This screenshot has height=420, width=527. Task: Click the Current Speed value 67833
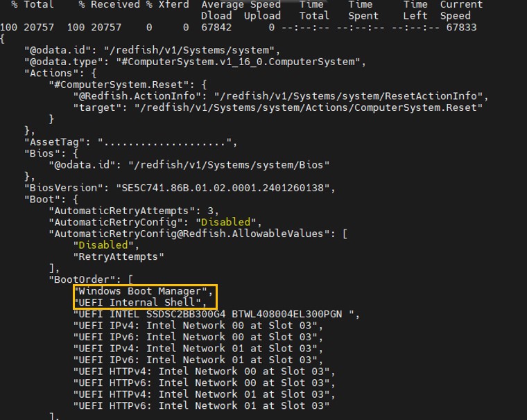[x=458, y=27]
